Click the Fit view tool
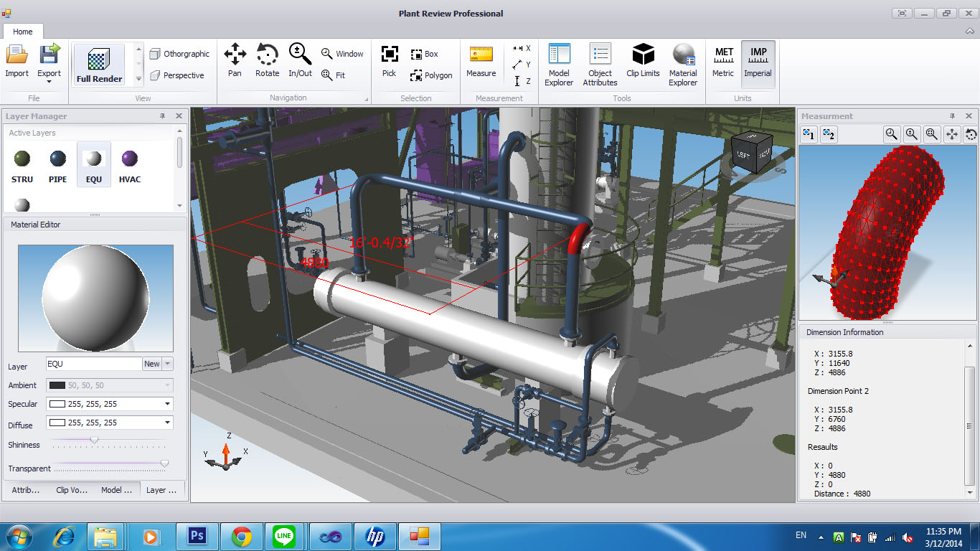The image size is (980, 551). [334, 75]
